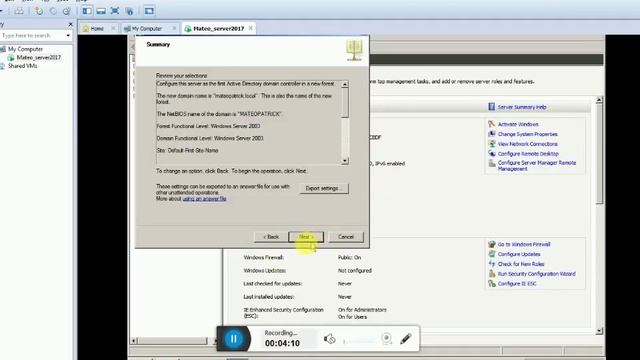640x360 pixels.
Task: Enter full screen mode toolbar icon
Action: [x=115, y=11]
